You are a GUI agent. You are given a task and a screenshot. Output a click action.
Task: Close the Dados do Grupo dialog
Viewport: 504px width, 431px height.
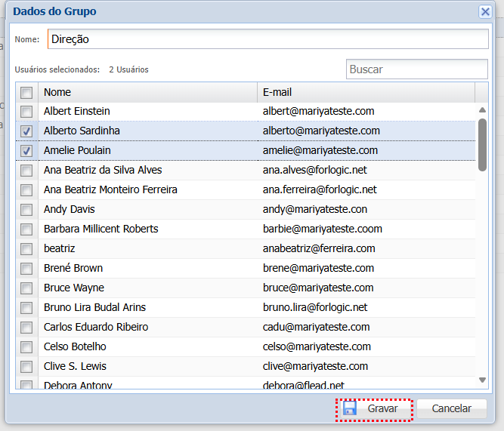(485, 11)
